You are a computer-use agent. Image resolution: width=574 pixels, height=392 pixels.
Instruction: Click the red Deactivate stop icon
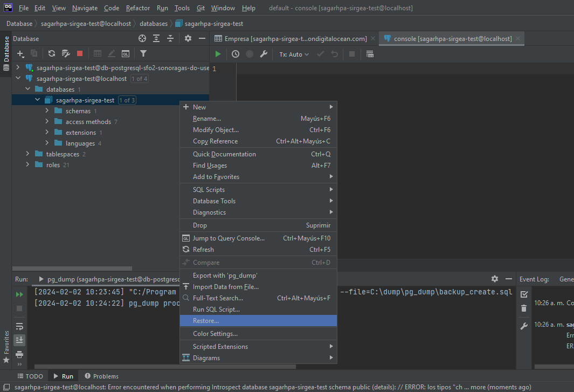[x=80, y=53]
